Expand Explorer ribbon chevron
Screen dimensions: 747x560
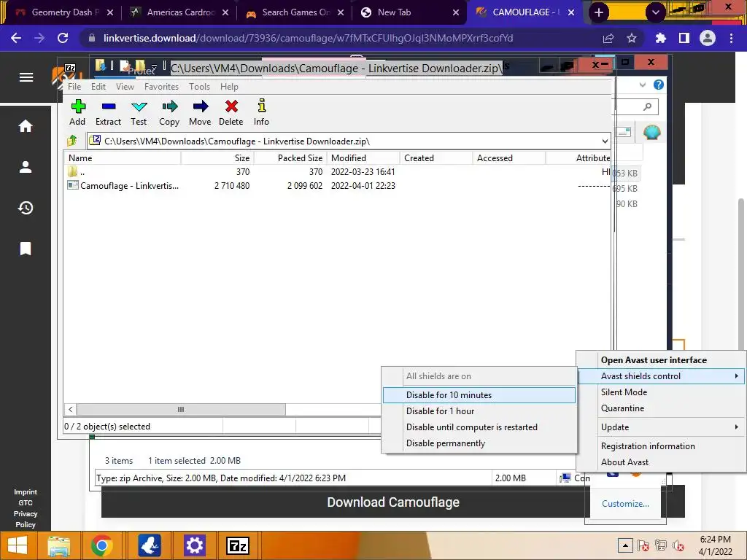(x=643, y=85)
